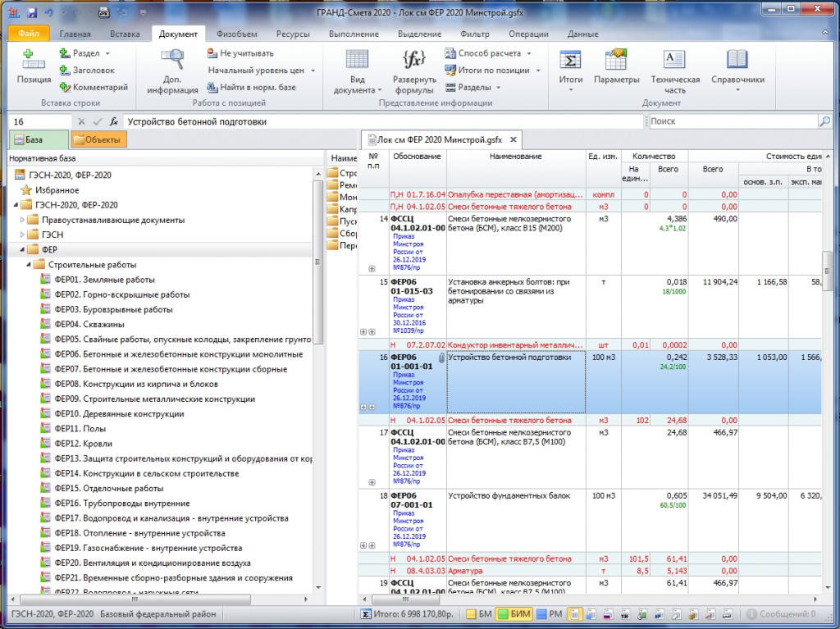
Task: Switch to the Ресурсы ribbon tab
Action: (x=293, y=34)
